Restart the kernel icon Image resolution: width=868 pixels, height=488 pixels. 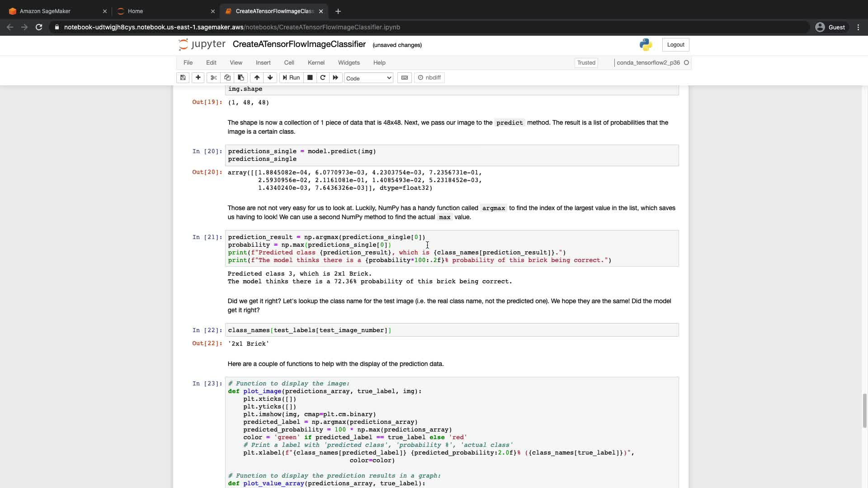click(x=323, y=78)
